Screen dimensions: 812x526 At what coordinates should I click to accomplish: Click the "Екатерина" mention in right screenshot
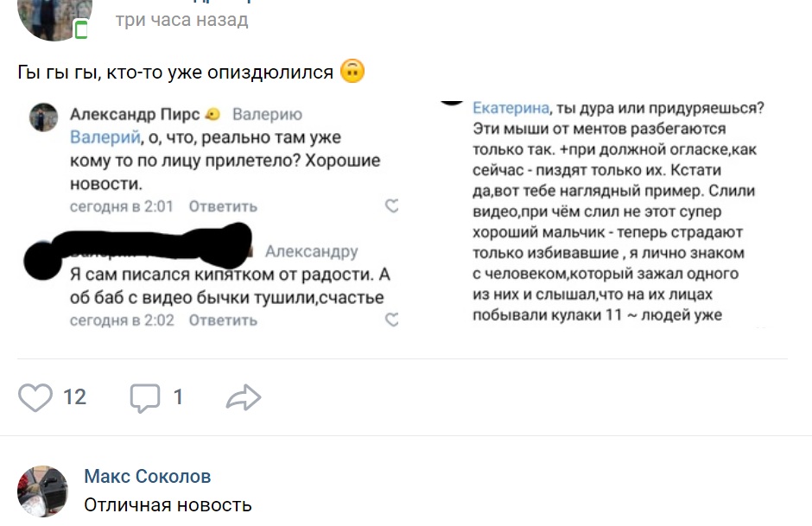coord(511,108)
